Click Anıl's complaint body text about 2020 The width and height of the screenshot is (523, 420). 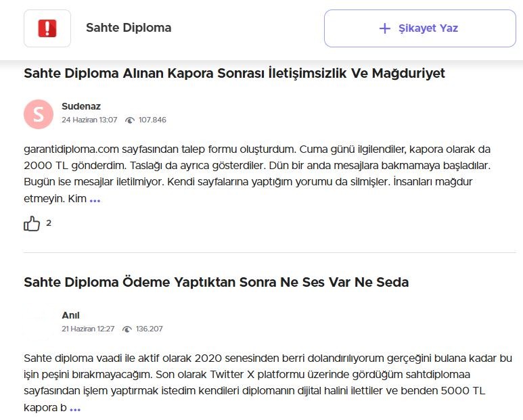(x=268, y=383)
